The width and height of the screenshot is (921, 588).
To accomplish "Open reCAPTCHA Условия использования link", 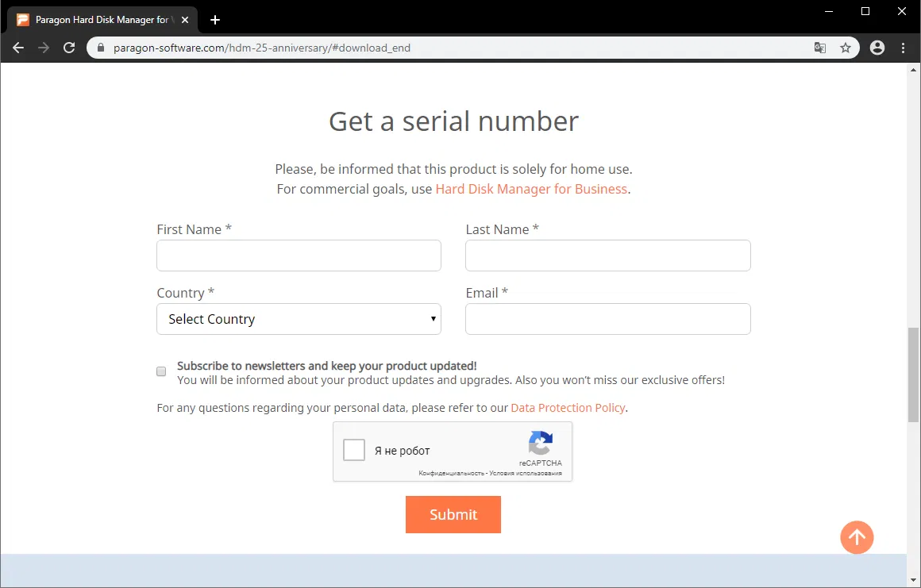I will pos(526,473).
